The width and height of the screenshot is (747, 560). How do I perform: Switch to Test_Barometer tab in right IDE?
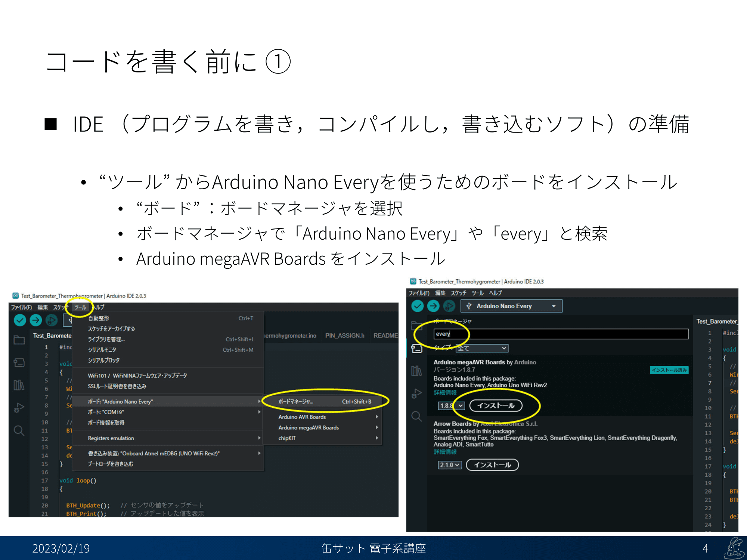click(717, 321)
